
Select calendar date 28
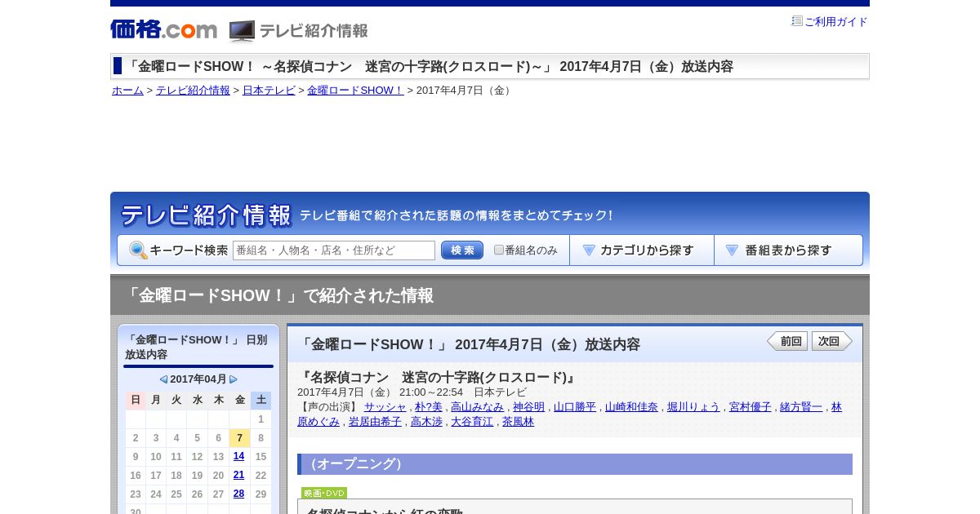pyautogui.click(x=238, y=494)
